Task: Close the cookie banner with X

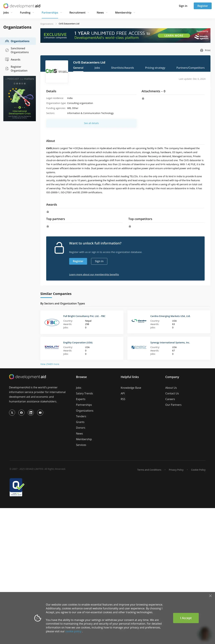Action: [x=210, y=596]
